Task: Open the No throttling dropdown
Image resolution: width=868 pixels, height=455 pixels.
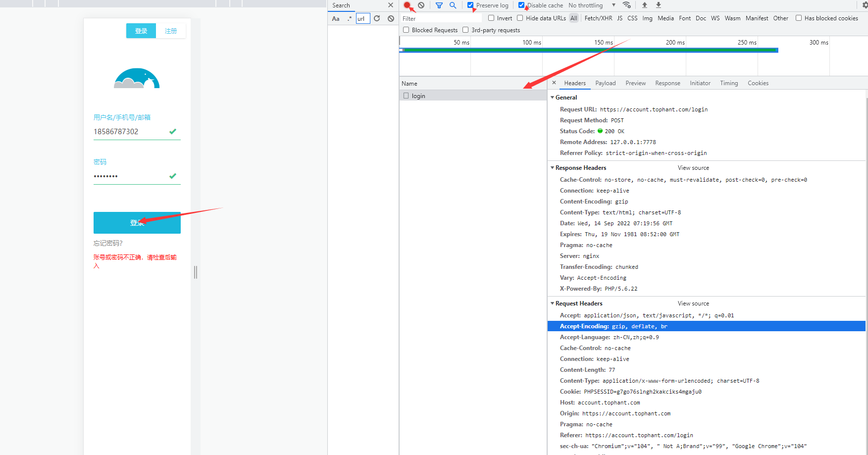Action: point(592,5)
